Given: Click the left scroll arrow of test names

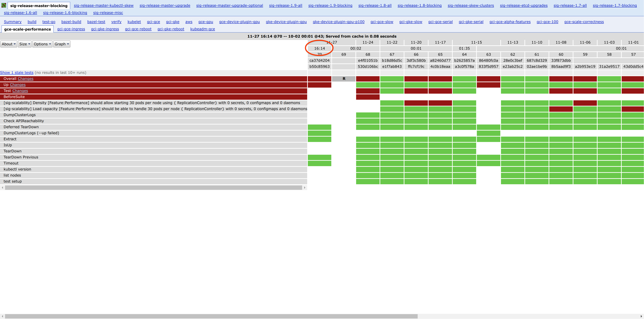Looking at the screenshot, I should click(3, 188).
